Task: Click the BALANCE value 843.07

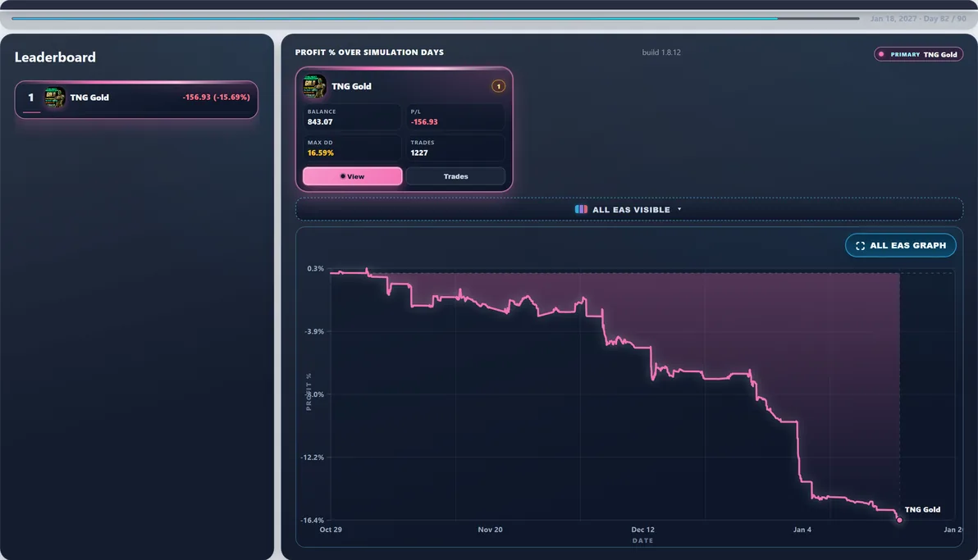Action: pyautogui.click(x=320, y=121)
